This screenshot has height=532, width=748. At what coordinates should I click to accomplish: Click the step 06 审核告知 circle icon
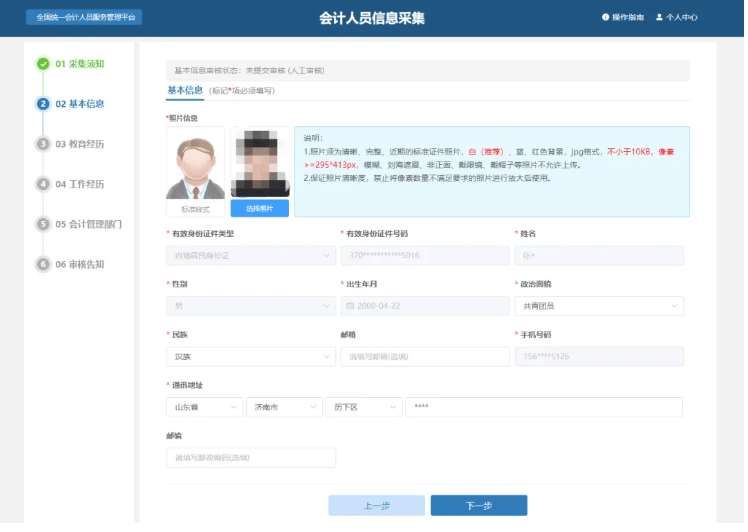coord(43,265)
